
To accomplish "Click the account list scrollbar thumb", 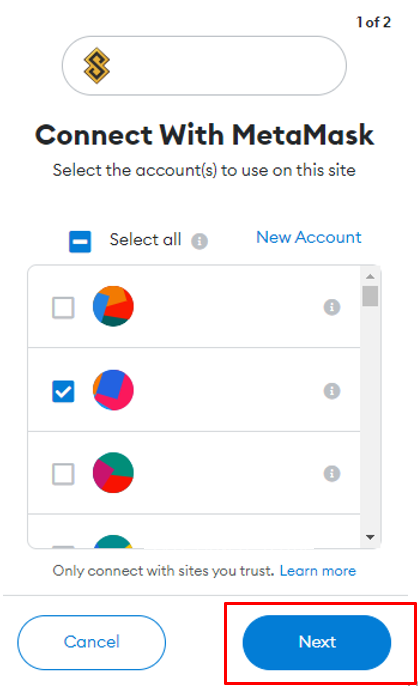I will click(370, 296).
